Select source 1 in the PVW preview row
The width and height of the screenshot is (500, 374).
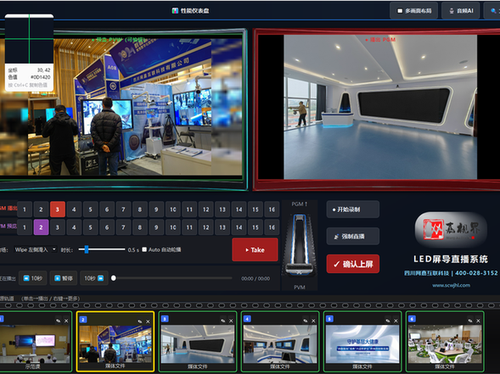[x=24, y=227]
